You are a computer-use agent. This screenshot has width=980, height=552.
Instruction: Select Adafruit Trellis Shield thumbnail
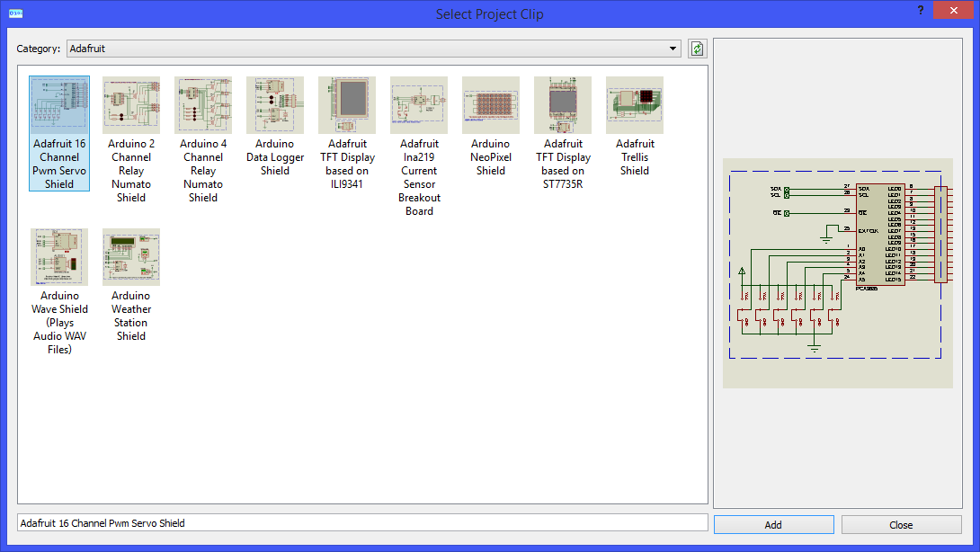(x=635, y=105)
